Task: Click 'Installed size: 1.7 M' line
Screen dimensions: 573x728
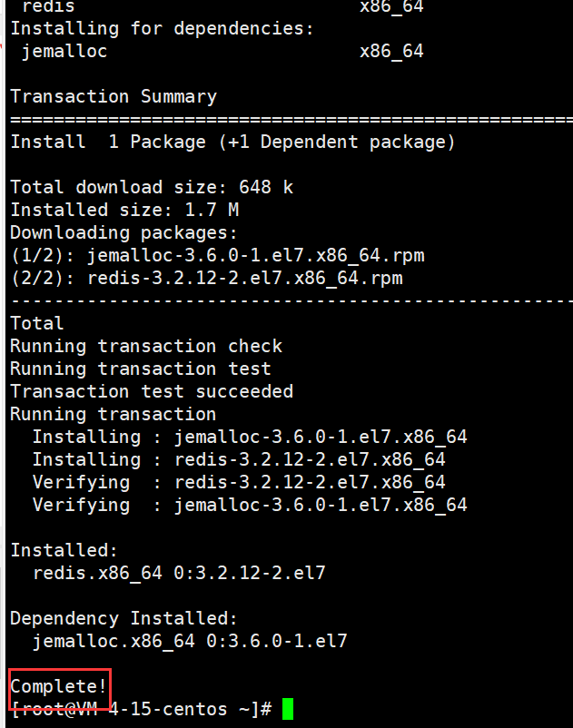Action: (124, 211)
